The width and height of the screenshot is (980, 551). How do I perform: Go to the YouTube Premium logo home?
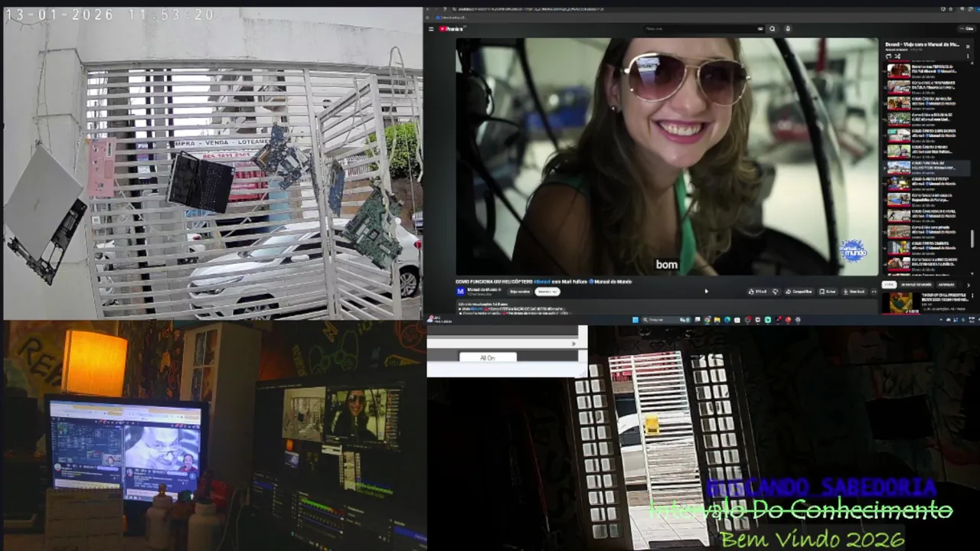pyautogui.click(x=451, y=29)
